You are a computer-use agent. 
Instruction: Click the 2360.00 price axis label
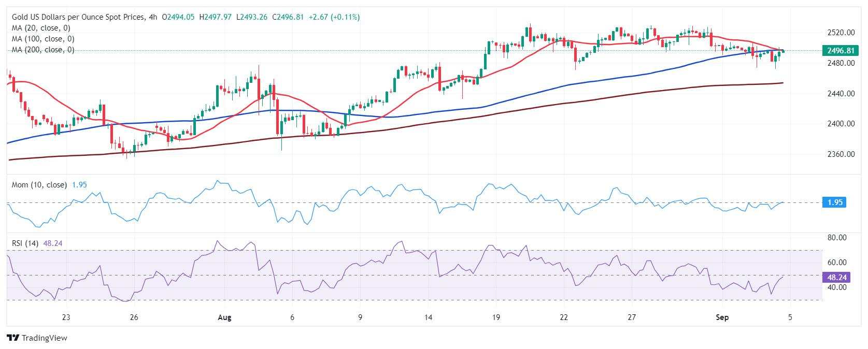[x=841, y=154]
